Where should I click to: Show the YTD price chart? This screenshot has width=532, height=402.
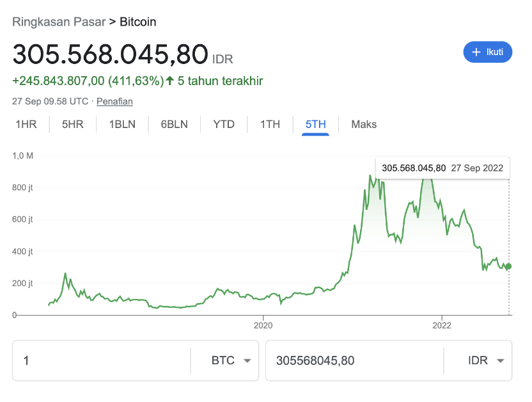[224, 124]
